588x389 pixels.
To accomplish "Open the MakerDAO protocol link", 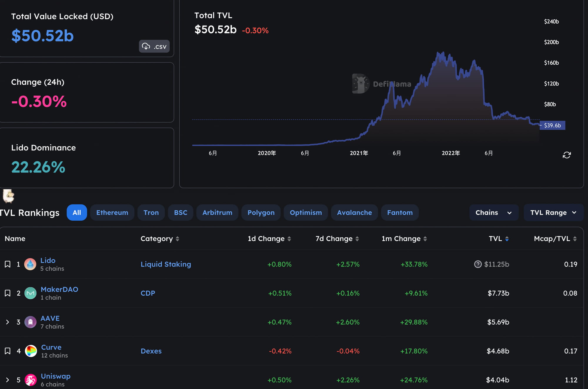I will pos(59,289).
